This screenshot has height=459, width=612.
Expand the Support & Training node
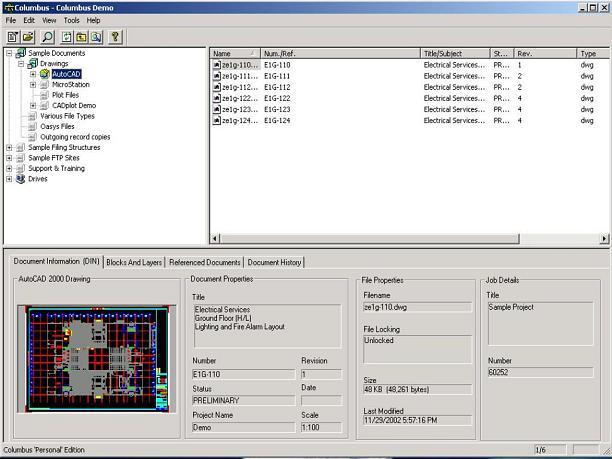pyautogui.click(x=9, y=169)
